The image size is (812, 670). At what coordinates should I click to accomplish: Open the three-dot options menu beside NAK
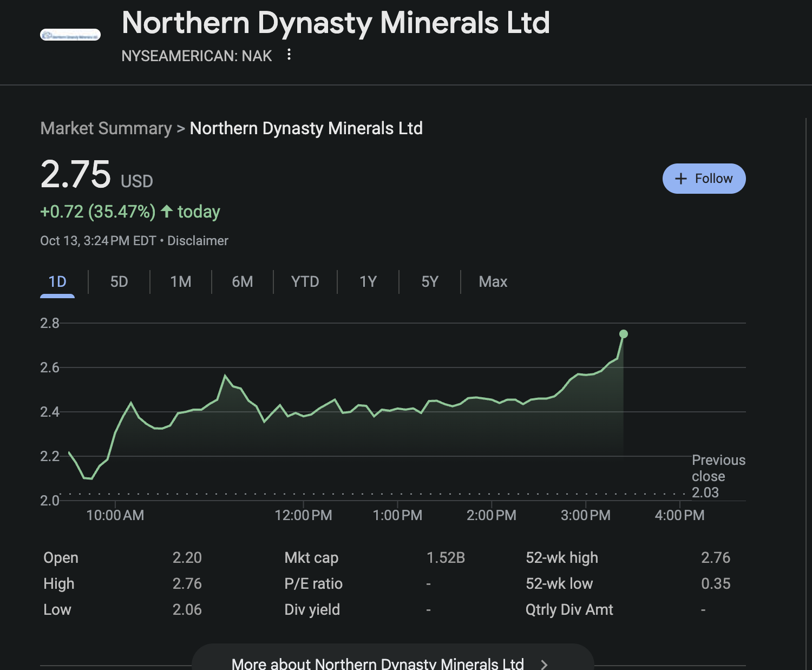tap(289, 54)
